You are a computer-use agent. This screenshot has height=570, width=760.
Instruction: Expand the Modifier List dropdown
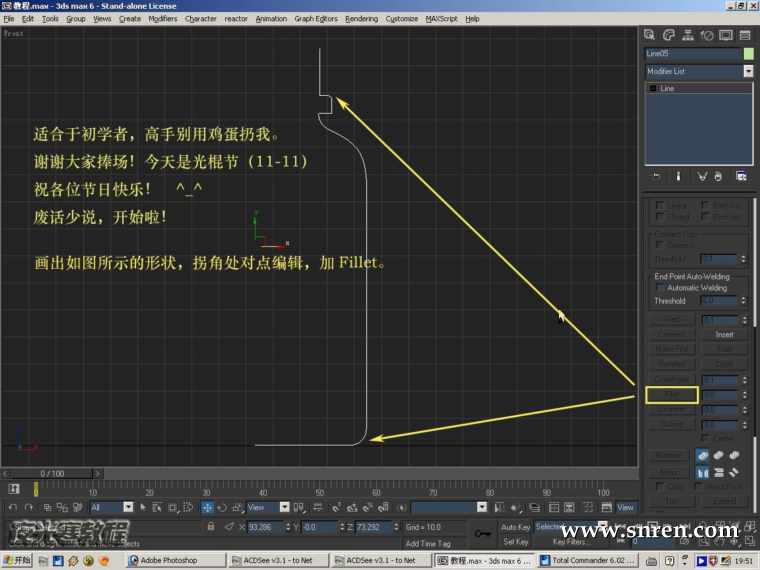click(748, 72)
